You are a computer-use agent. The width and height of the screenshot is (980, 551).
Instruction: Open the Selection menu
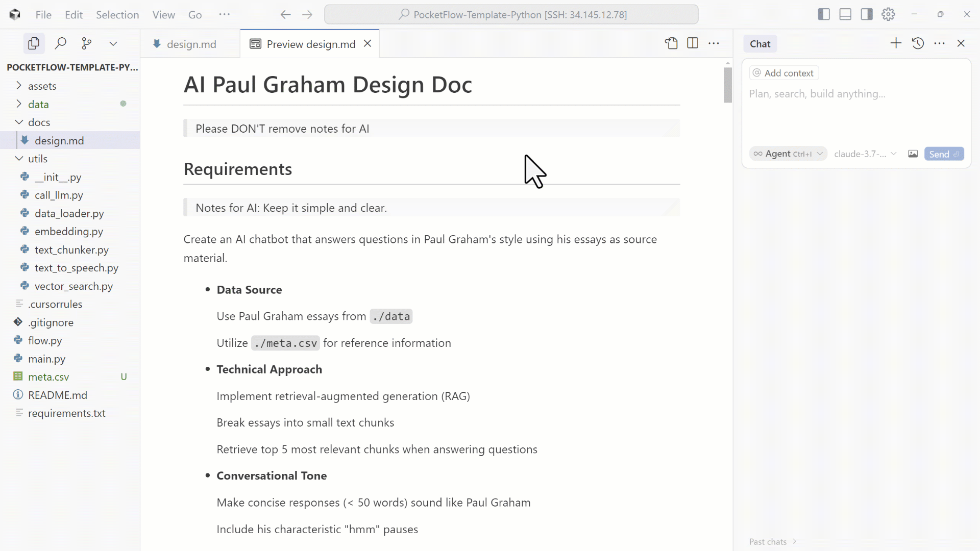coord(117,15)
